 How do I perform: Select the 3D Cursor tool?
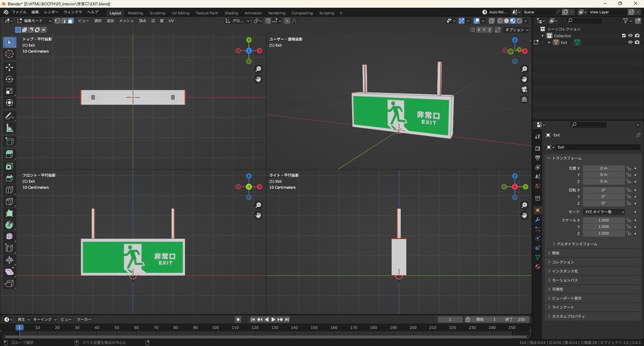click(x=9, y=54)
